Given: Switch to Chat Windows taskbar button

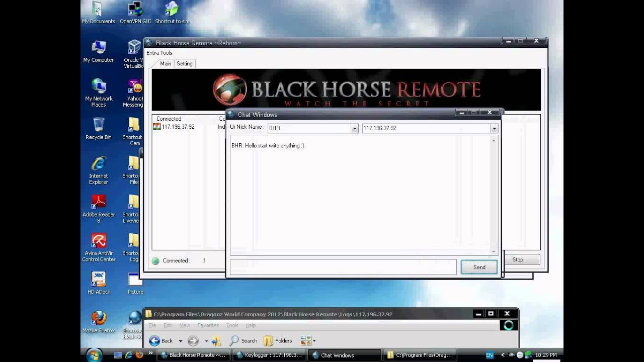Looking at the screenshot, I should click(x=345, y=355).
